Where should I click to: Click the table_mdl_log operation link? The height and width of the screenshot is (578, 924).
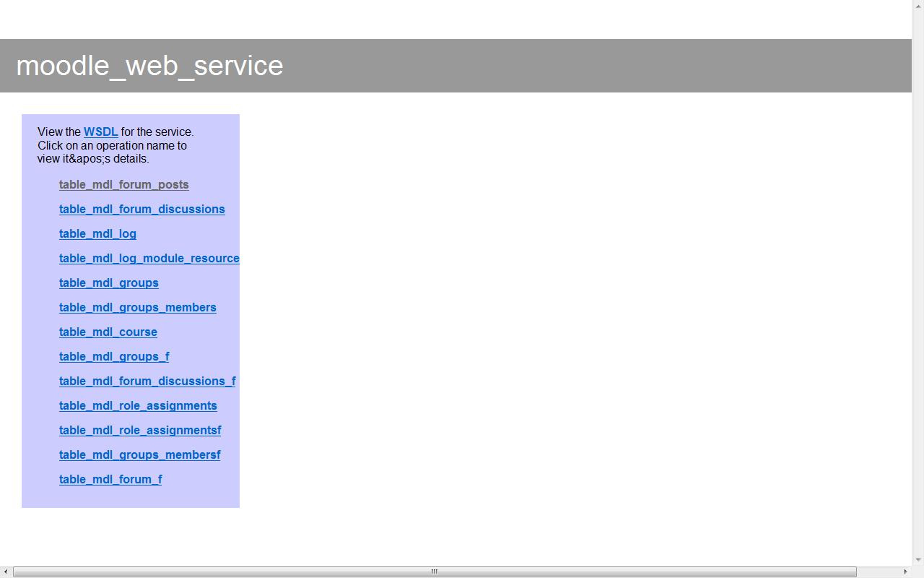click(97, 233)
